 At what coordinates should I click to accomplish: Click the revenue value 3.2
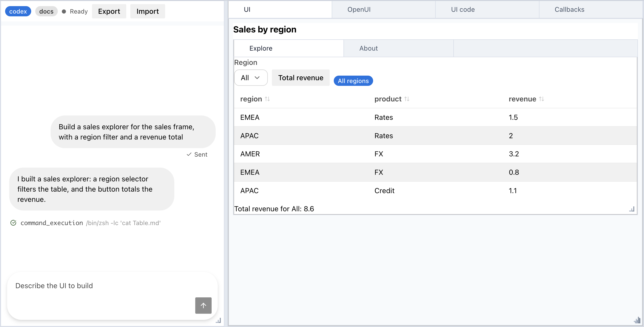(x=514, y=154)
